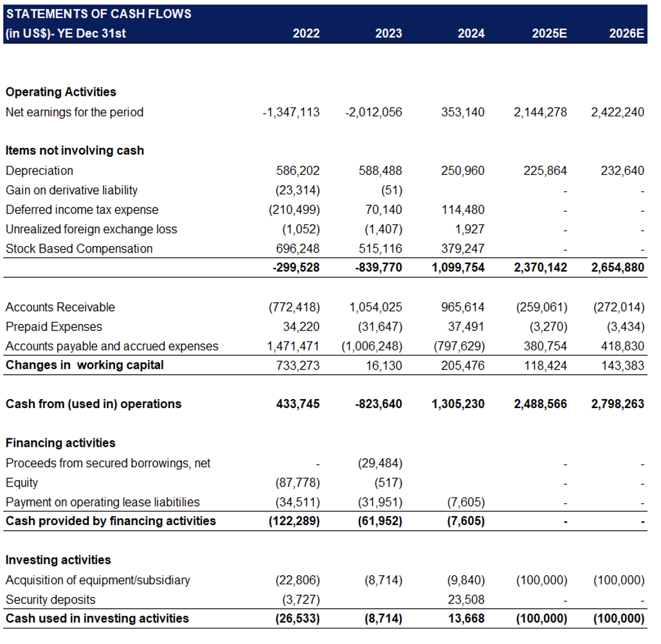661x644 pixels.
Task: Click foreign exchange value 1,927
Action: click(469, 229)
